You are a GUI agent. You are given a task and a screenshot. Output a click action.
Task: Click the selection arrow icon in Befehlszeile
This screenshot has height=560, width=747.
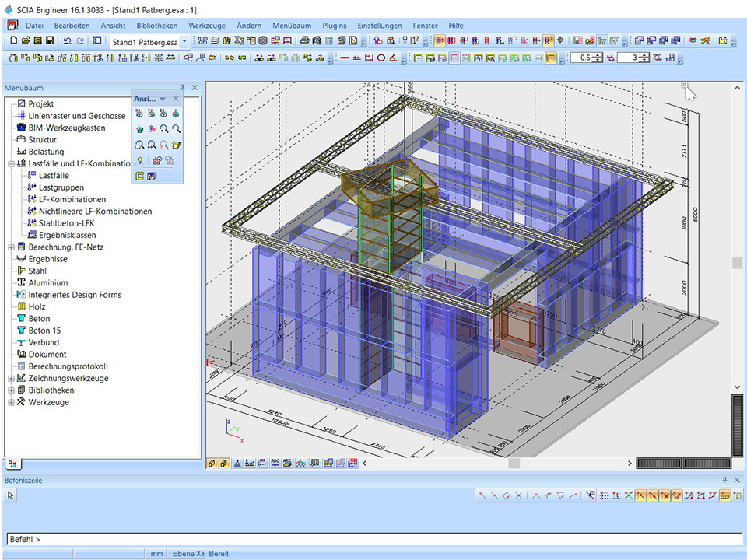pyautogui.click(x=12, y=495)
